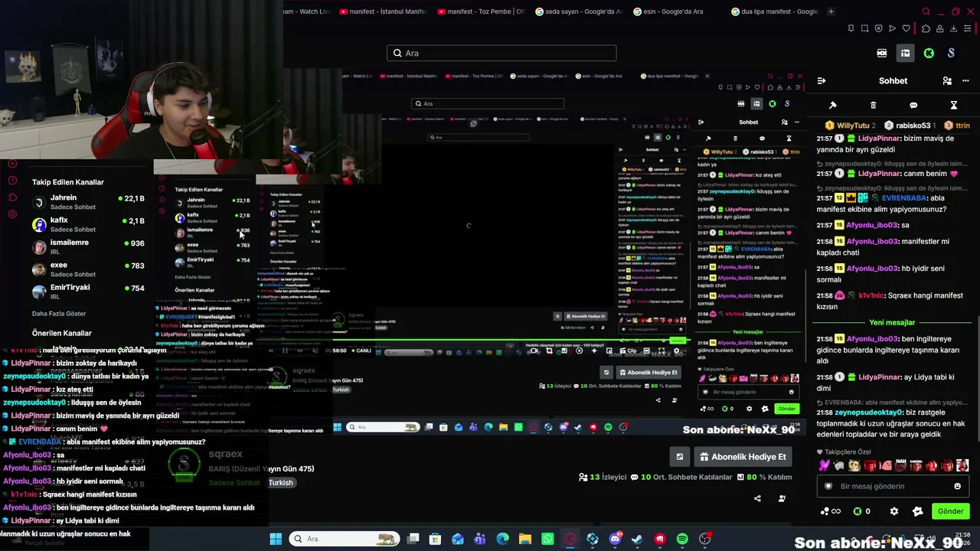Open chat settings gear icon
The image size is (980, 551).
tap(894, 511)
